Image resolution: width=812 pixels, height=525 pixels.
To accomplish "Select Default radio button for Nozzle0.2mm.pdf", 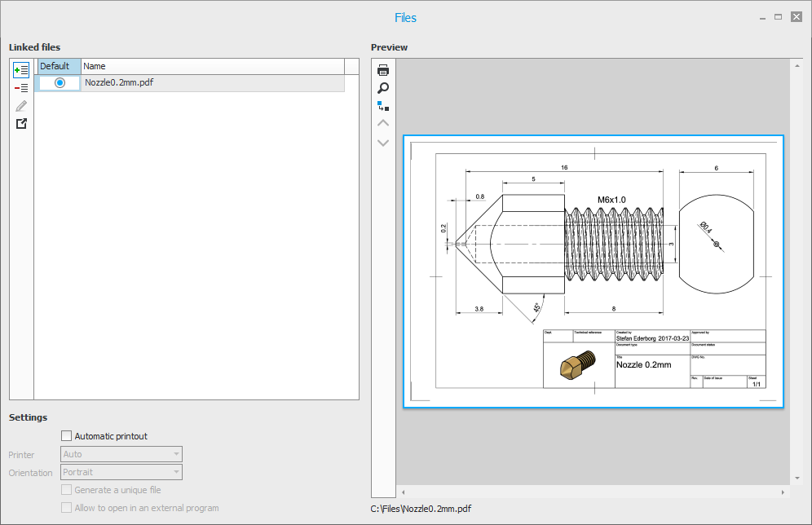I will pos(60,83).
